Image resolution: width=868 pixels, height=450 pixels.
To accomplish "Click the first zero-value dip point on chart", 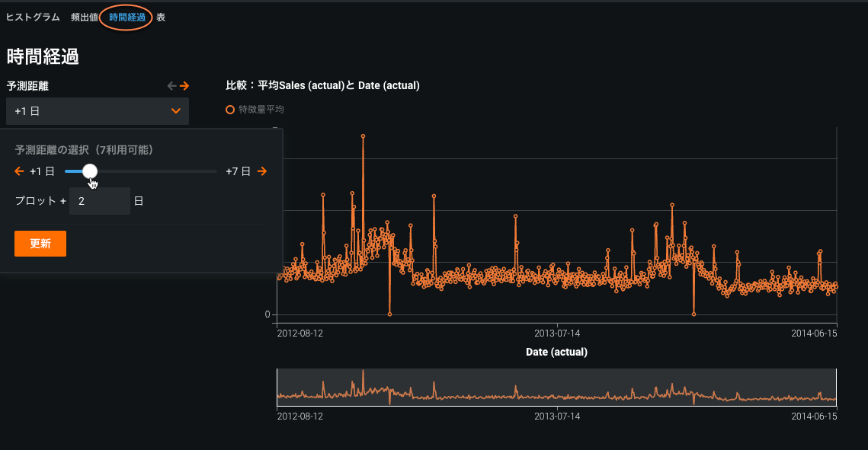I will pyautogui.click(x=389, y=314).
